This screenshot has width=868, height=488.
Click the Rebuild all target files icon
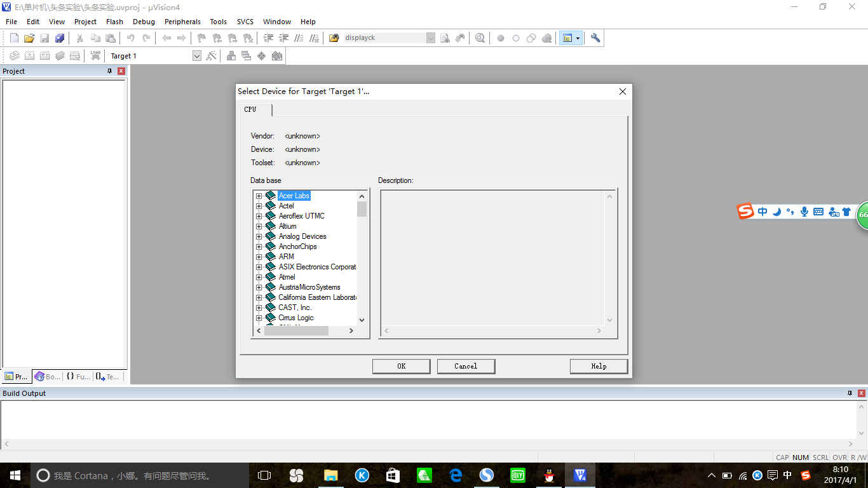(44, 56)
